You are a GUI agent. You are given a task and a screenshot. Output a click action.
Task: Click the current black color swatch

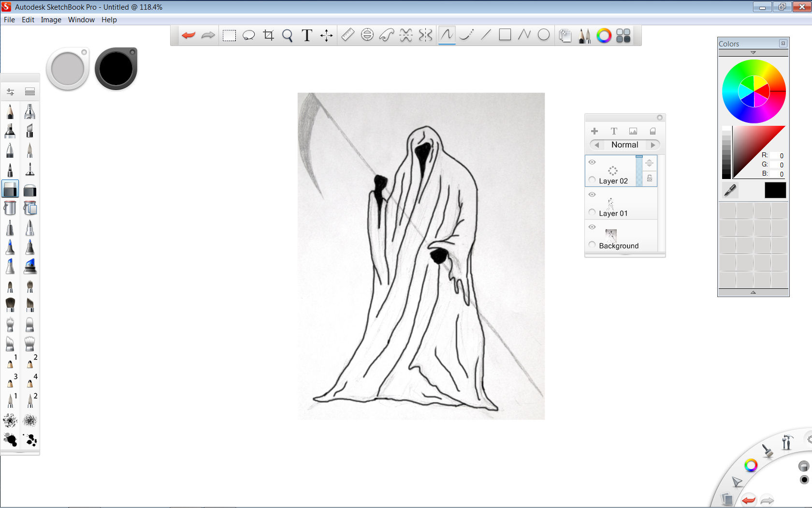775,190
